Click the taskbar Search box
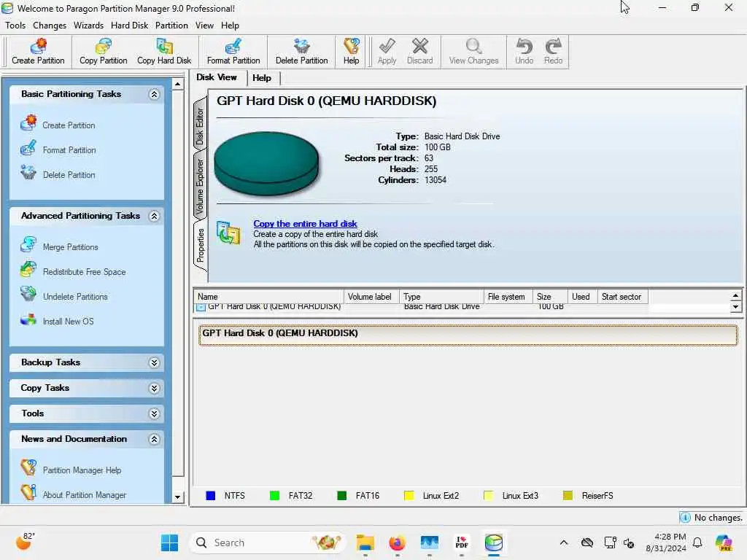 (x=268, y=542)
